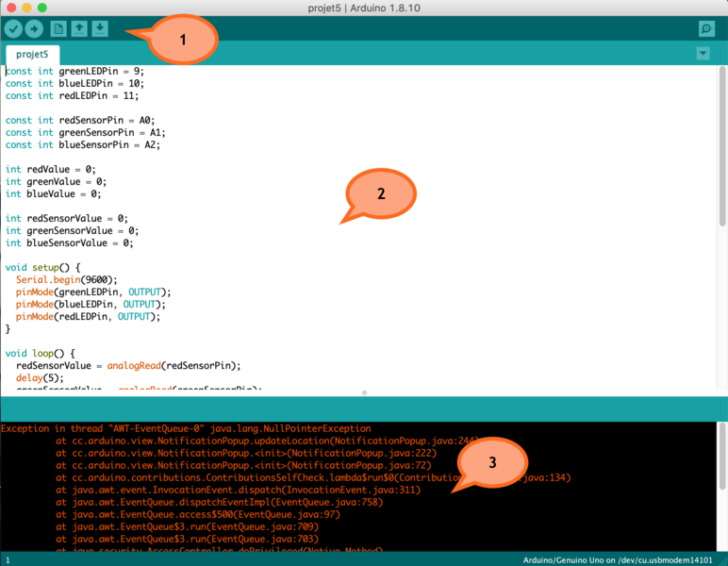Click the orange callout numbered 2

click(380, 194)
